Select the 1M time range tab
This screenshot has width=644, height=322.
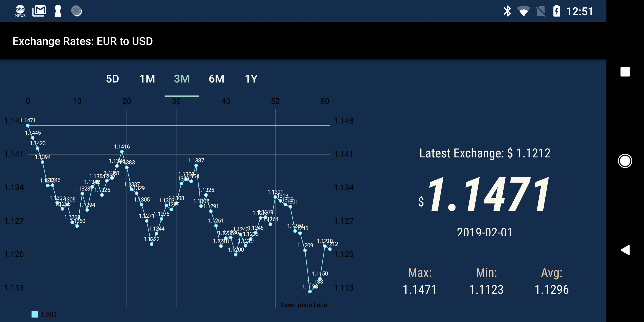click(x=147, y=79)
